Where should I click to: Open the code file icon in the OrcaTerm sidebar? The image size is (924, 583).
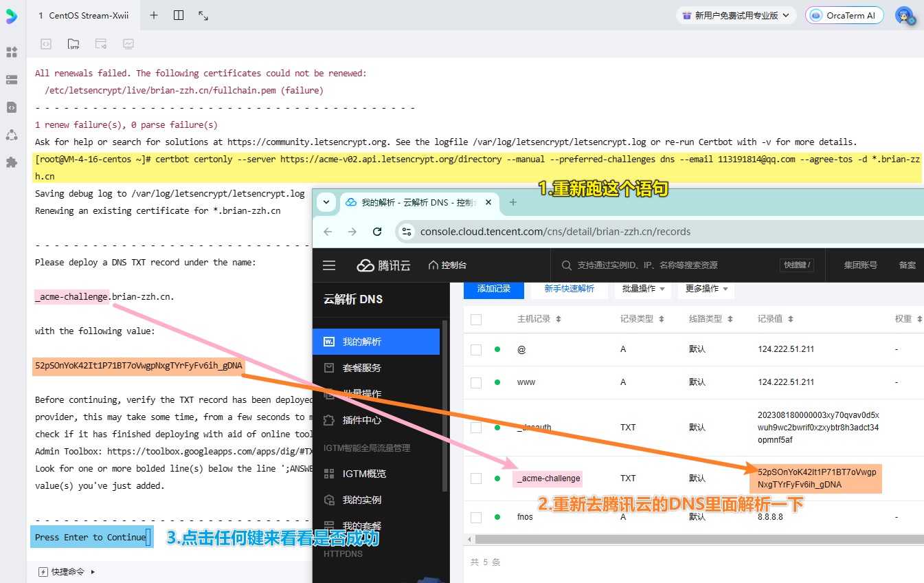[12, 107]
